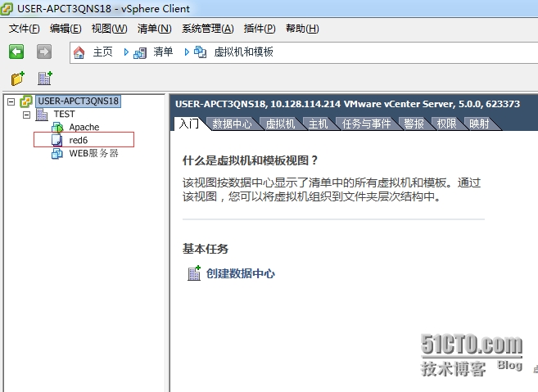Screen dimensions: 538x392
Task: Click 主页 in the navigation bar
Action: tap(102, 52)
